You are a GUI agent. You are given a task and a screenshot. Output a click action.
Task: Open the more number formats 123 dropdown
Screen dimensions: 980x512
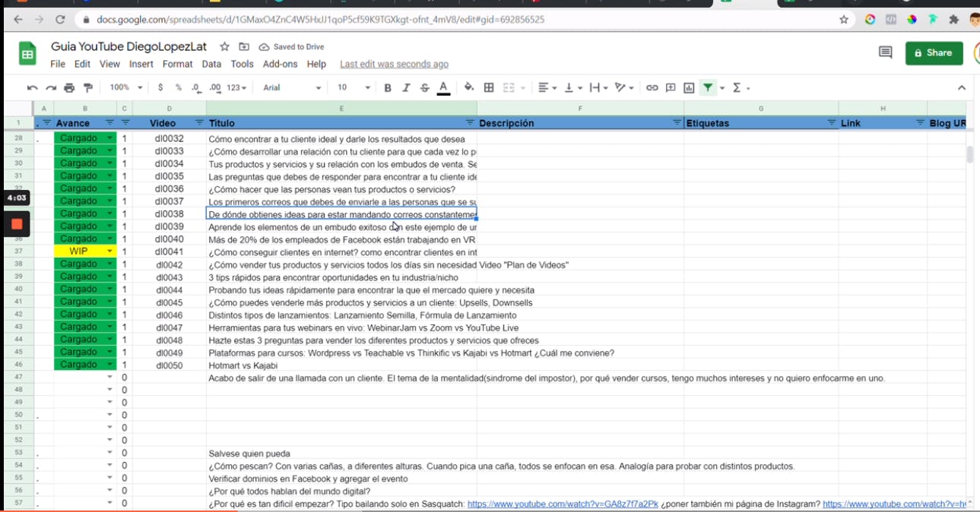[x=237, y=88]
